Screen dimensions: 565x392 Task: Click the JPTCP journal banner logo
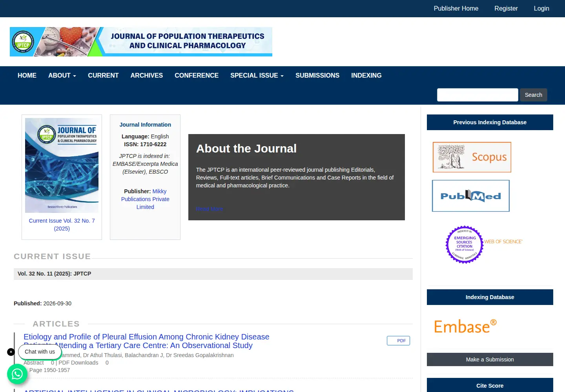click(x=141, y=42)
